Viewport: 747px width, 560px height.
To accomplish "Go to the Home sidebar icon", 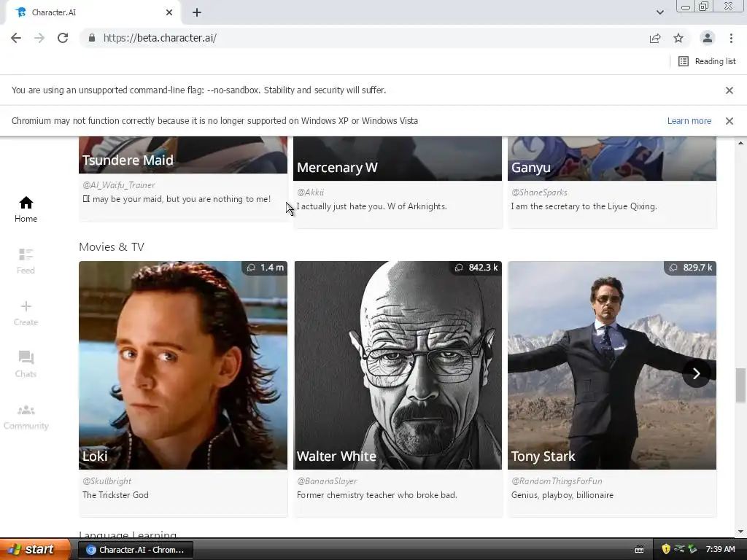I will 26,203.
